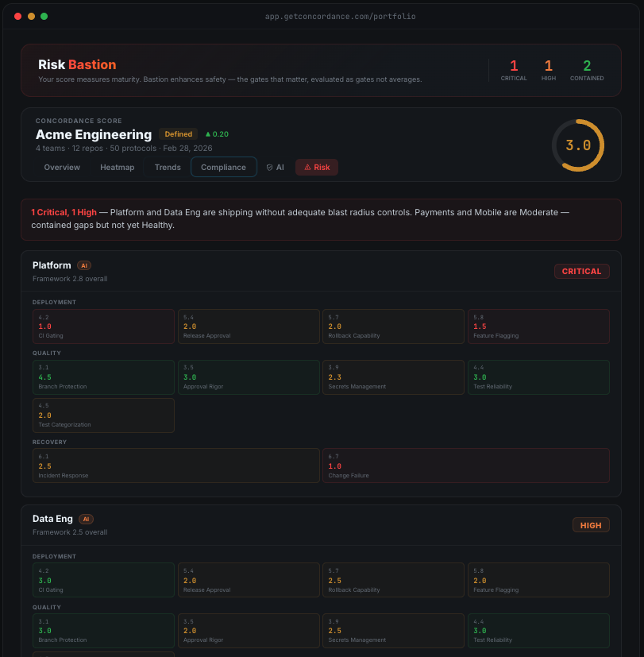Screen dimensions: 644x657
Task: Click the Critical count in Risk Bastion header
Action: pyautogui.click(x=514, y=70)
